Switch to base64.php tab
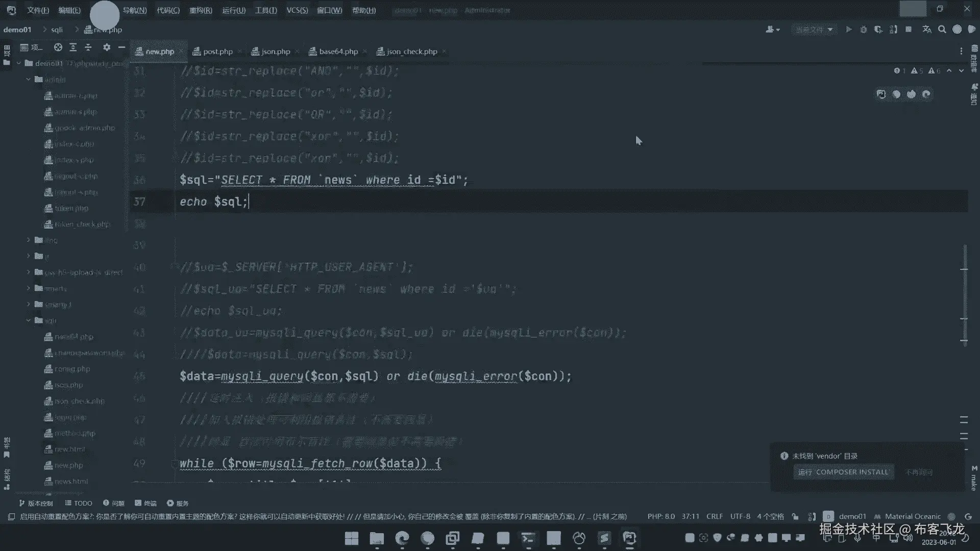The image size is (980, 551). tap(338, 52)
